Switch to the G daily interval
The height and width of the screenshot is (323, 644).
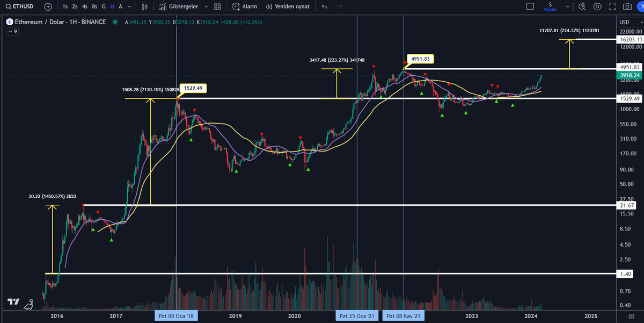104,6
